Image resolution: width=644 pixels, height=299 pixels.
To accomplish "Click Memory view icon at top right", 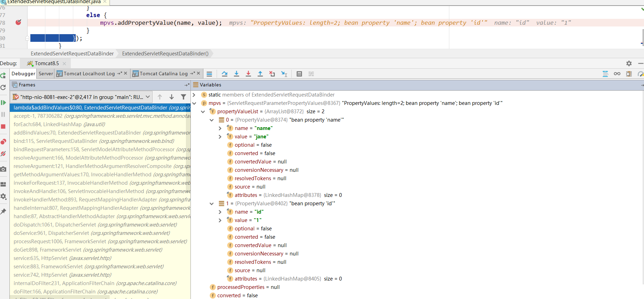I will coord(629,74).
